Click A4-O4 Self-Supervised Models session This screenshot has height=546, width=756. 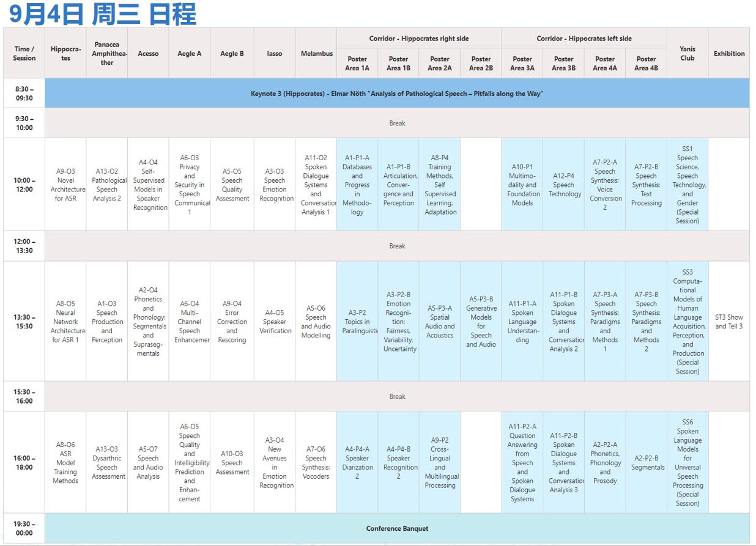[x=148, y=185]
